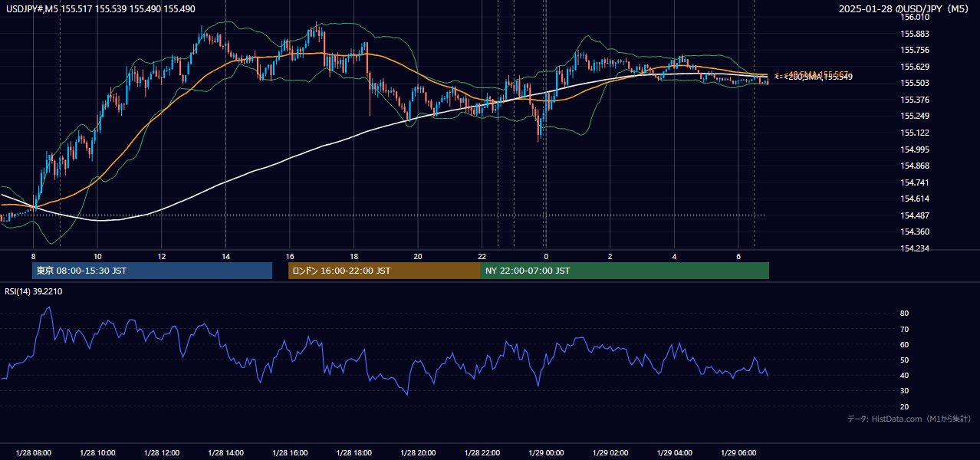Click RSI axis level 60

pyautogui.click(x=905, y=344)
